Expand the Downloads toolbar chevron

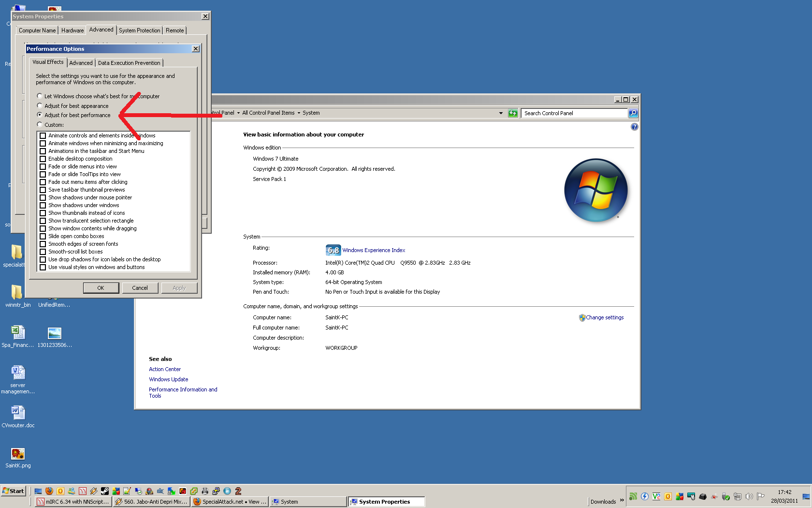pyautogui.click(x=622, y=500)
